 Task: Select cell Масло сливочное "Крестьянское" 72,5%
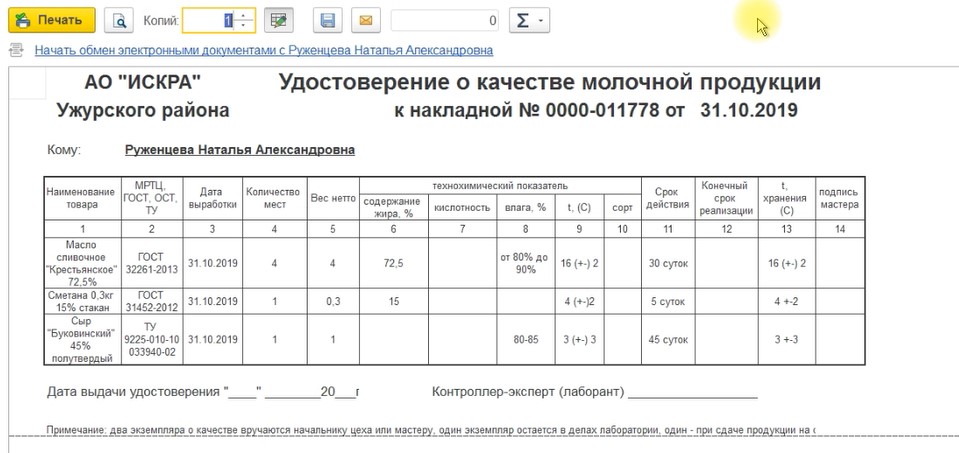pos(83,263)
